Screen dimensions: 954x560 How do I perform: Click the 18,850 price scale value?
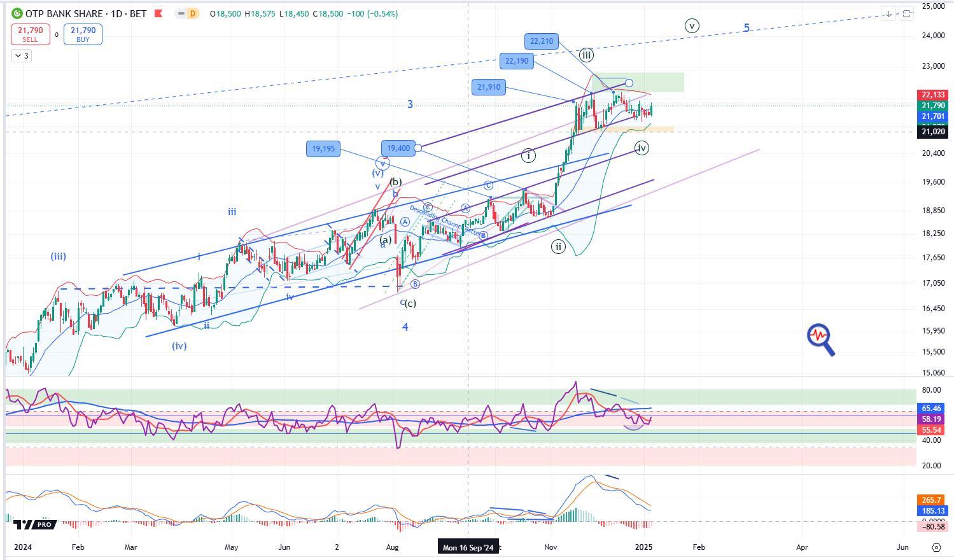tap(933, 211)
